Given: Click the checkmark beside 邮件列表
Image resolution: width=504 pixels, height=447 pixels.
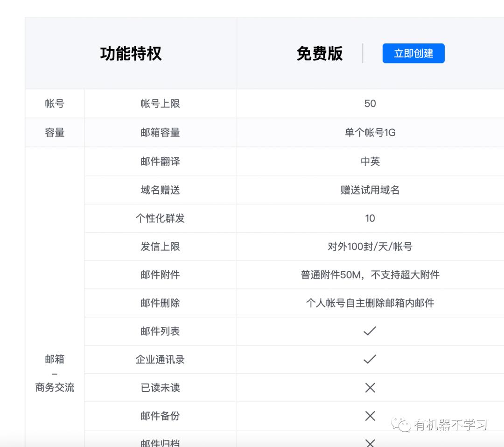Looking at the screenshot, I should (x=370, y=331).
